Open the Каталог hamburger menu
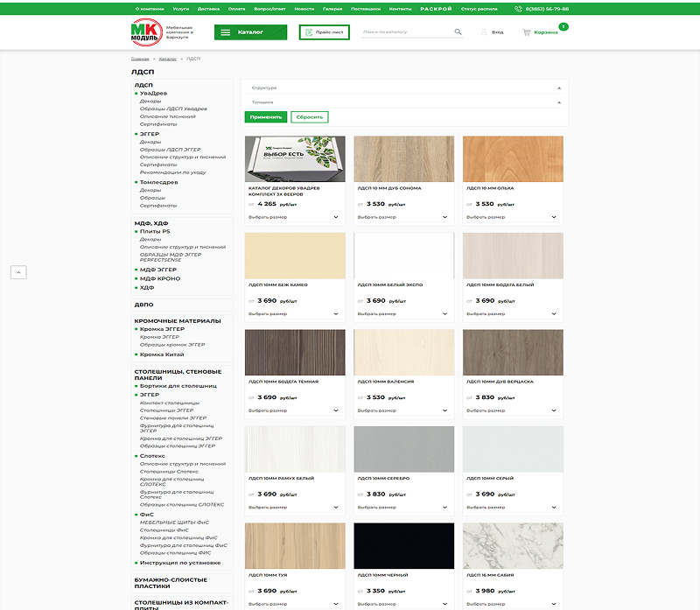Screen dimensions: 700x610 click(226, 32)
